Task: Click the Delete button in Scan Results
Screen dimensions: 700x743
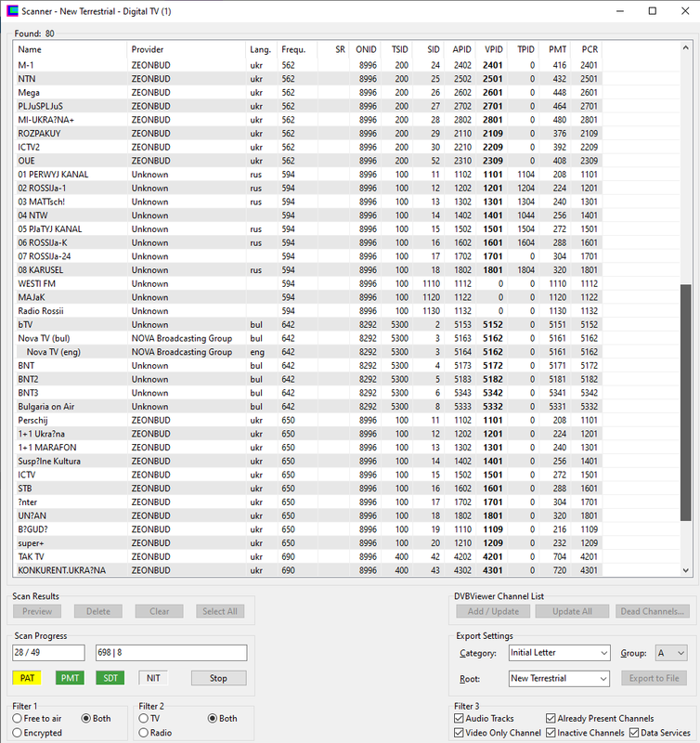Action: coord(98,611)
